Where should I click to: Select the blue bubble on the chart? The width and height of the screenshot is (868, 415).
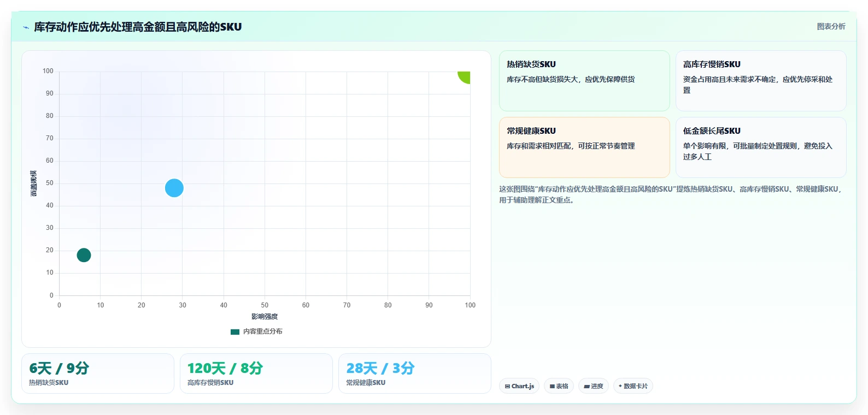(x=174, y=188)
